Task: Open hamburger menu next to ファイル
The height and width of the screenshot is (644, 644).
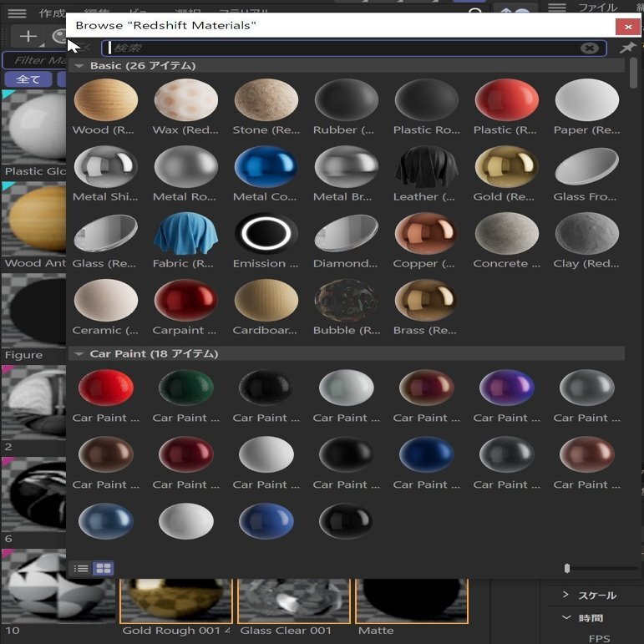Action: coord(557,8)
